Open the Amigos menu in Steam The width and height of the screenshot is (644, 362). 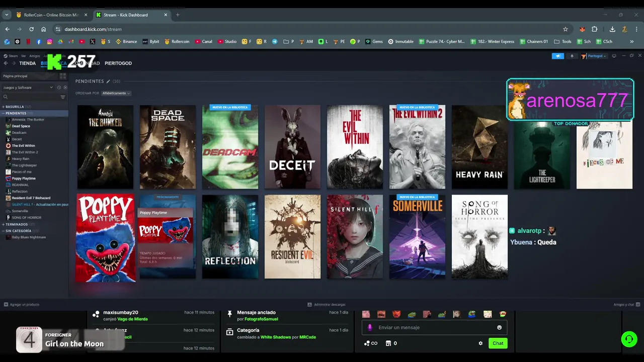pyautogui.click(x=34, y=56)
